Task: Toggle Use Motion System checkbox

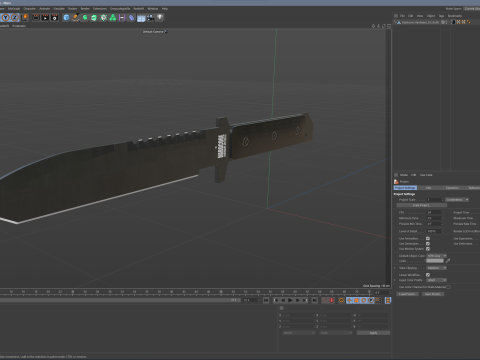Action: pyautogui.click(x=428, y=249)
